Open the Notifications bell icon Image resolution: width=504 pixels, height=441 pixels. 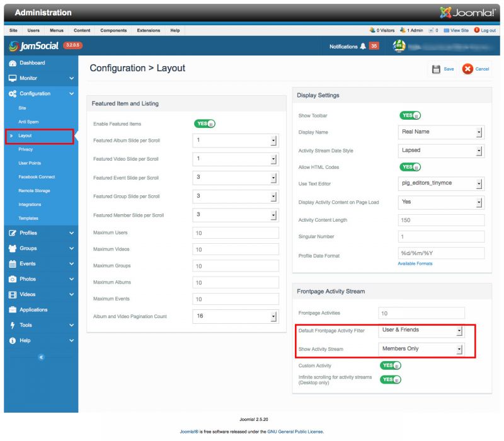pyautogui.click(x=362, y=47)
